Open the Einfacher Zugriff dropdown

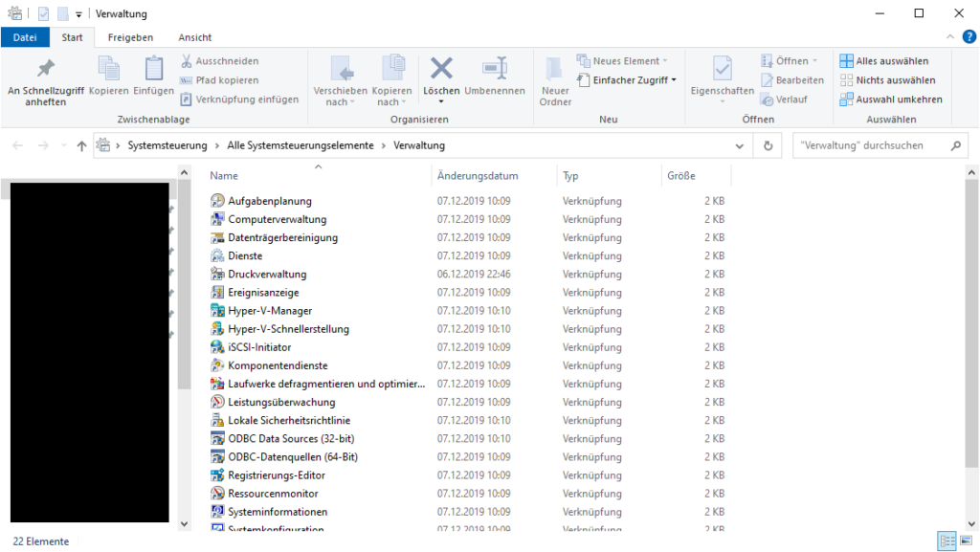674,80
